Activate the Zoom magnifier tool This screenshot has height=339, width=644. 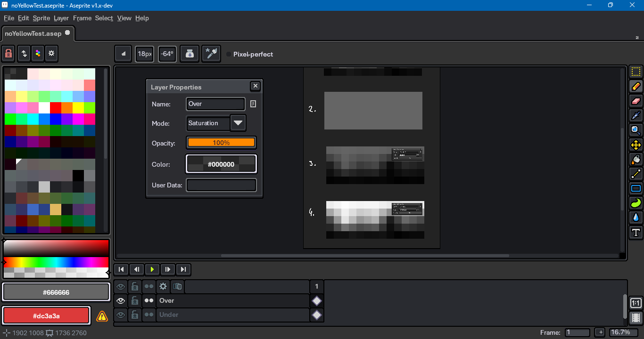pos(636,130)
